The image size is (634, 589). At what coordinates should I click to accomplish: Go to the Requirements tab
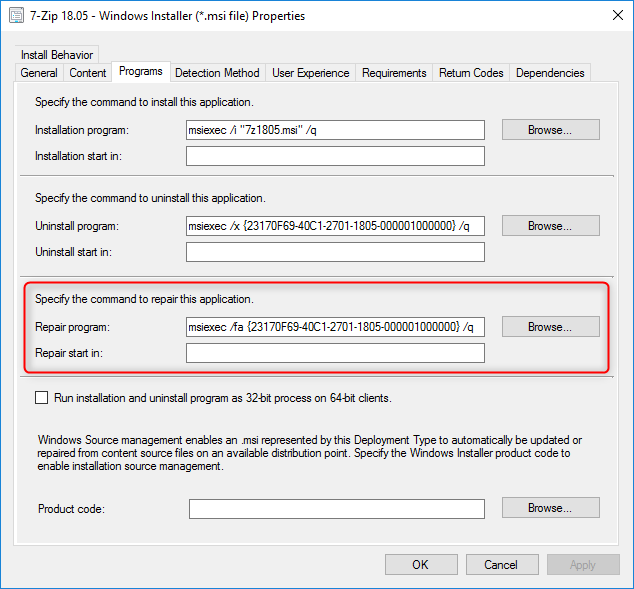click(394, 73)
